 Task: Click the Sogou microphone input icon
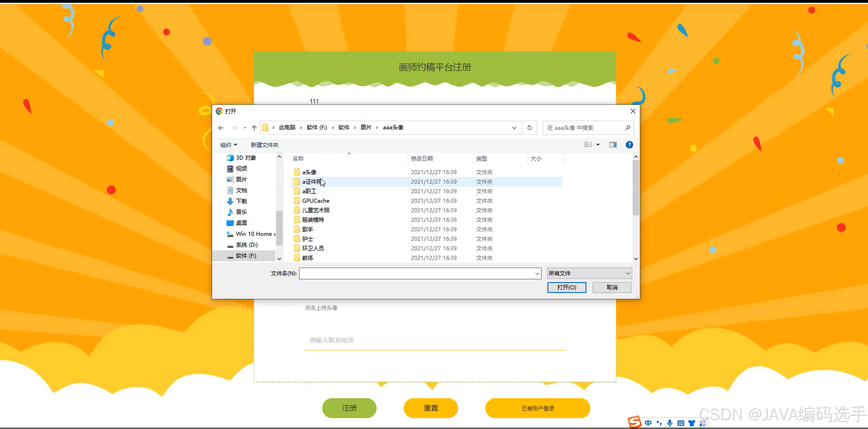tap(670, 423)
